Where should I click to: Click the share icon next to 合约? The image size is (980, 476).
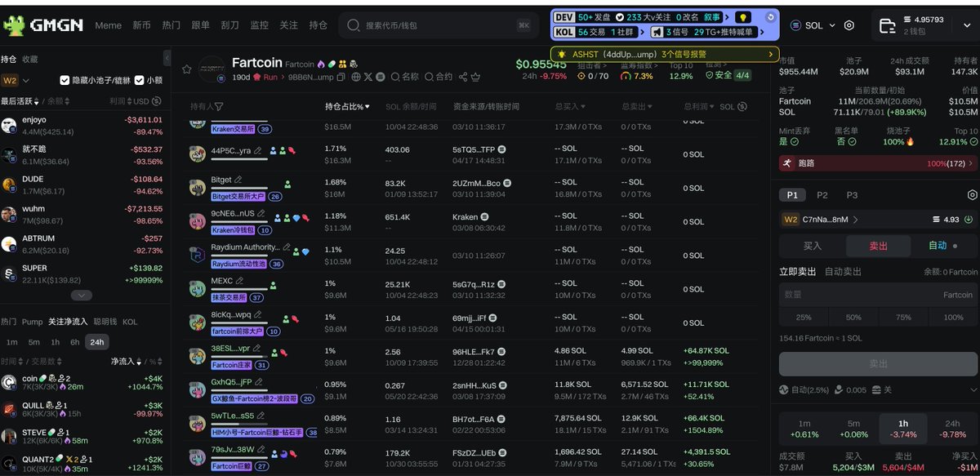pos(463,77)
